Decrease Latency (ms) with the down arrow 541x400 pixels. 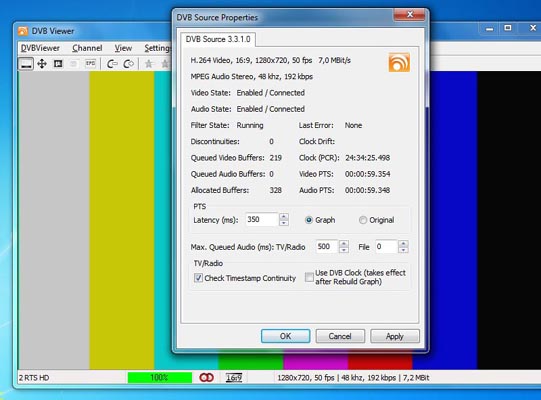point(284,223)
